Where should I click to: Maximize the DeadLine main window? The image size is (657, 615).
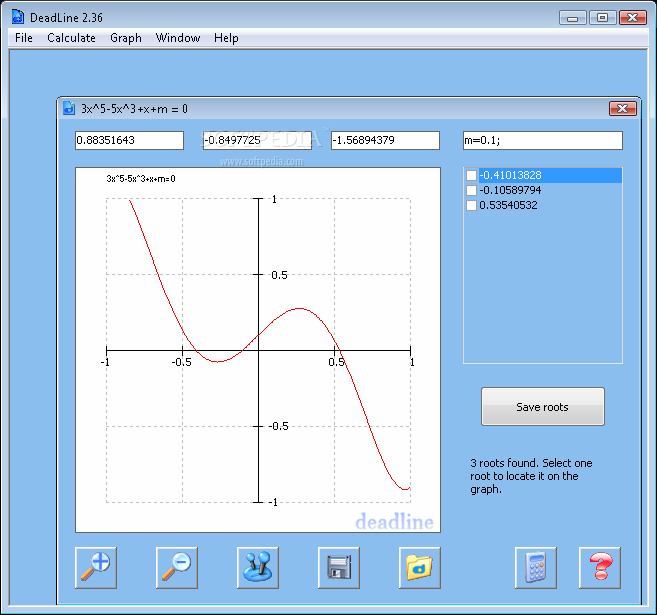[603, 18]
